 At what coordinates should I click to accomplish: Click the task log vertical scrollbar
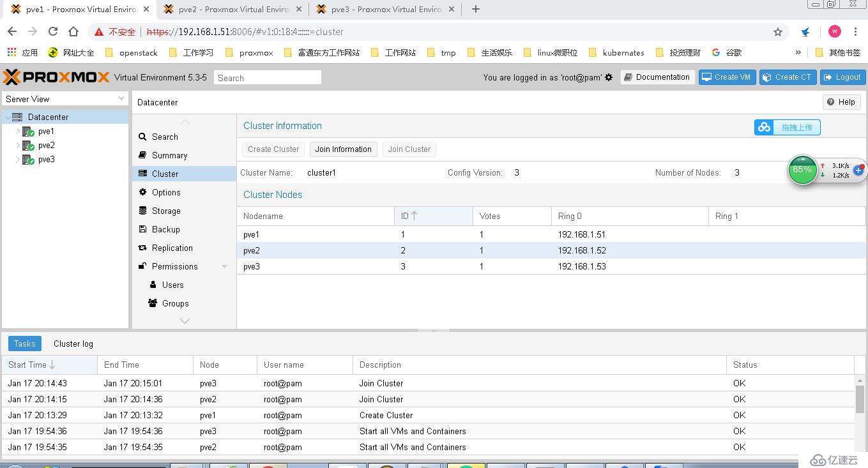860,399
